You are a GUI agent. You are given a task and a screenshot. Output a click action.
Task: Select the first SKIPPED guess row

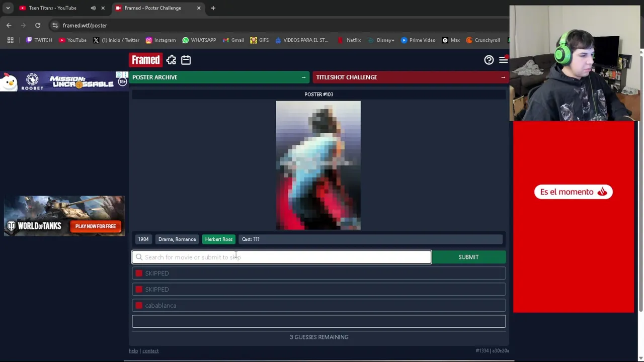(x=319, y=273)
